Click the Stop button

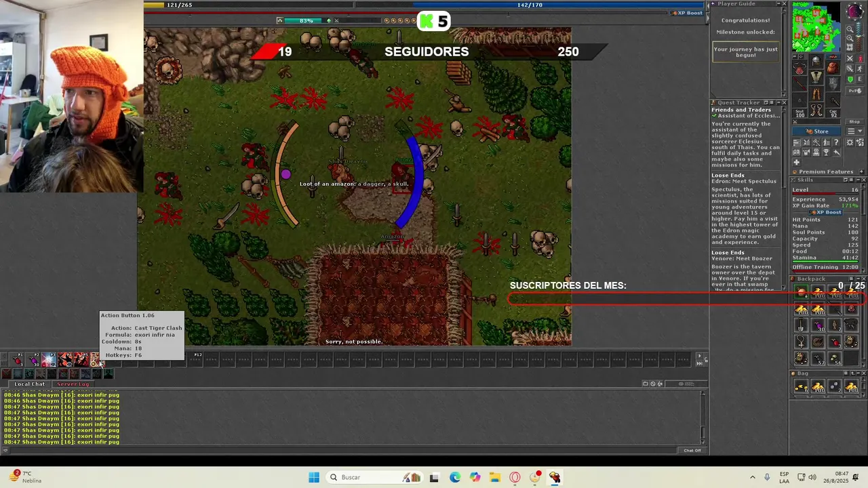[854, 121]
